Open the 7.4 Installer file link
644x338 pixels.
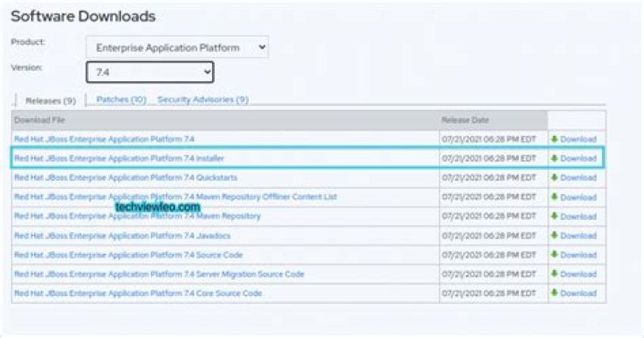click(x=119, y=158)
